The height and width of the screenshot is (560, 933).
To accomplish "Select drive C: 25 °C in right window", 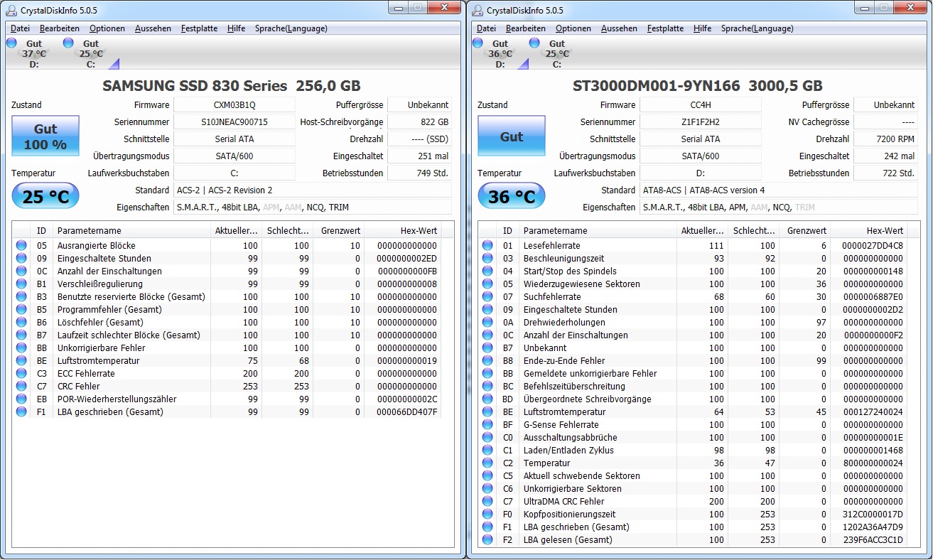I will [551, 53].
